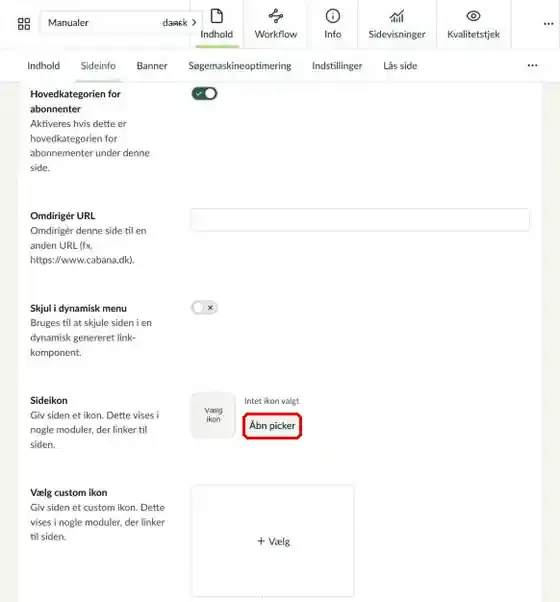Switch to the Indhold tab
The width and height of the screenshot is (560, 602).
click(43, 66)
